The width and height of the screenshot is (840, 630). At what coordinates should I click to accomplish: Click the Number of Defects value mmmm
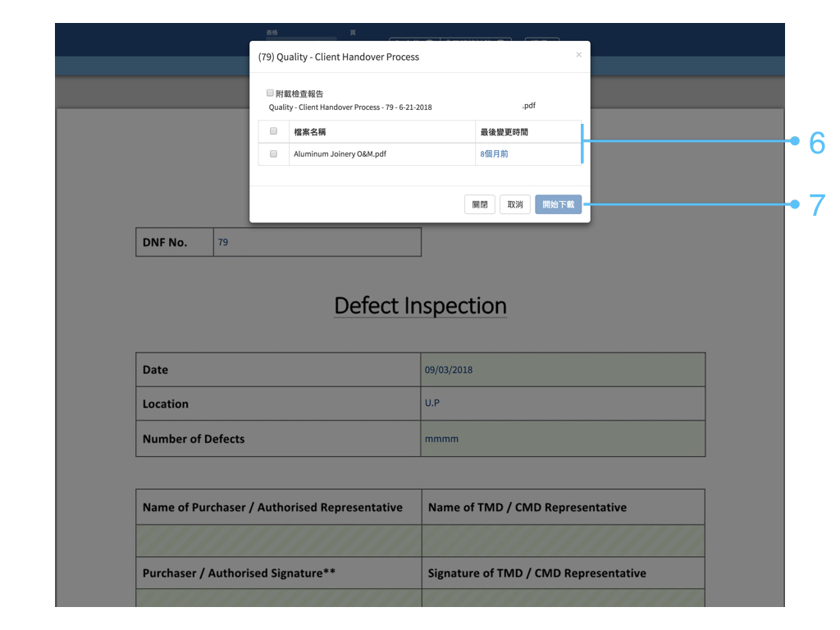click(441, 439)
